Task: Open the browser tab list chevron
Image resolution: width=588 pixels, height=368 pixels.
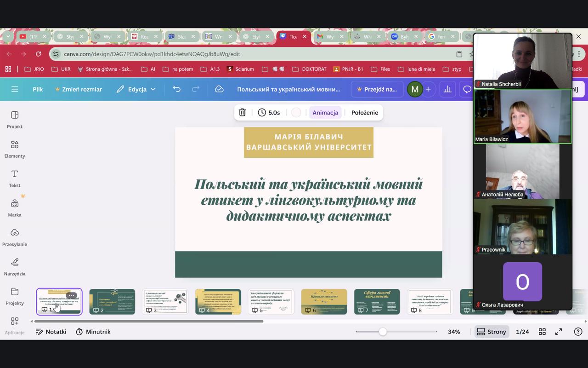Action: [8, 37]
